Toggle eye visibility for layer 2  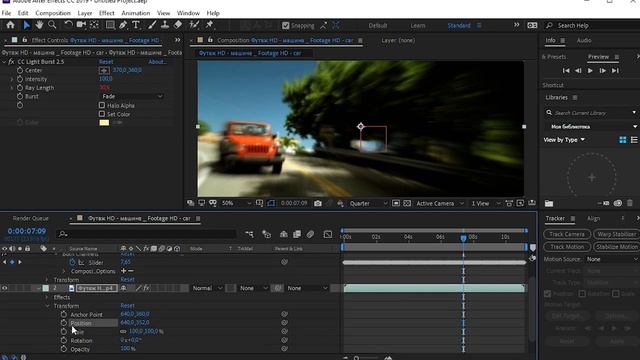pos(4,288)
